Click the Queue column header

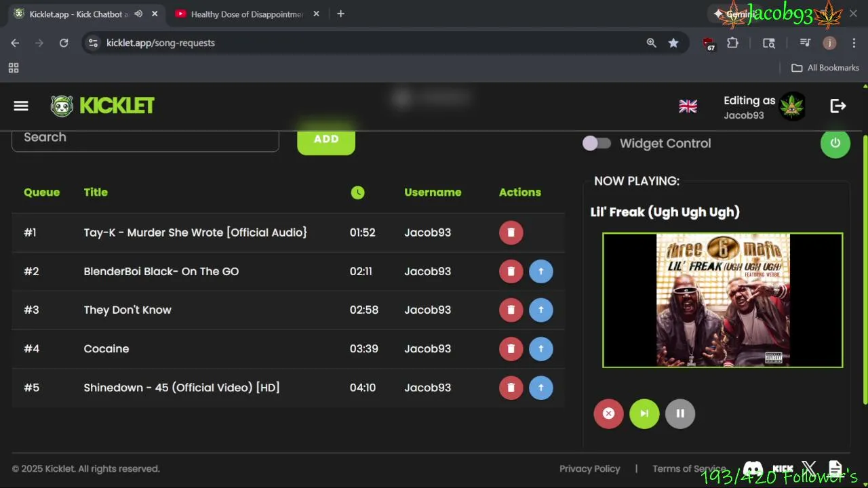41,192
